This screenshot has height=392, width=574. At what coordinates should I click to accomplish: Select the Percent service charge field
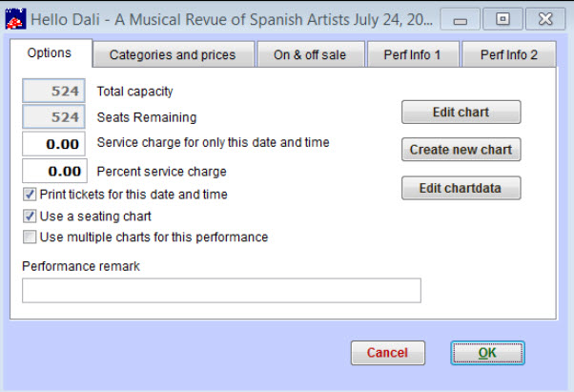coord(55,171)
